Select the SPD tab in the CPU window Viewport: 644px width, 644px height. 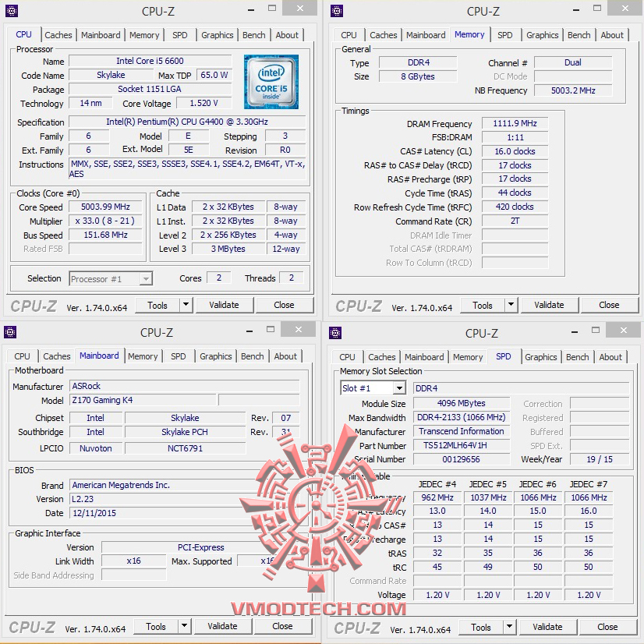(x=180, y=35)
